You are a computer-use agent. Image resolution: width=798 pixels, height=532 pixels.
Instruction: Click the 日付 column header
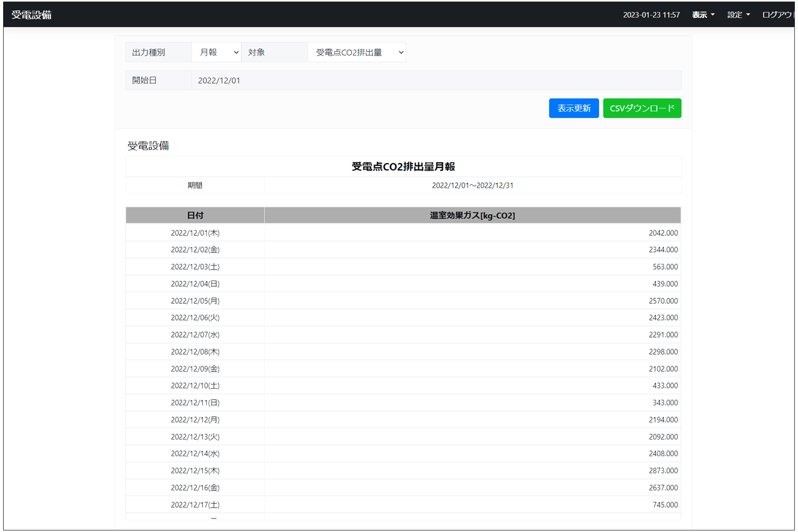195,215
